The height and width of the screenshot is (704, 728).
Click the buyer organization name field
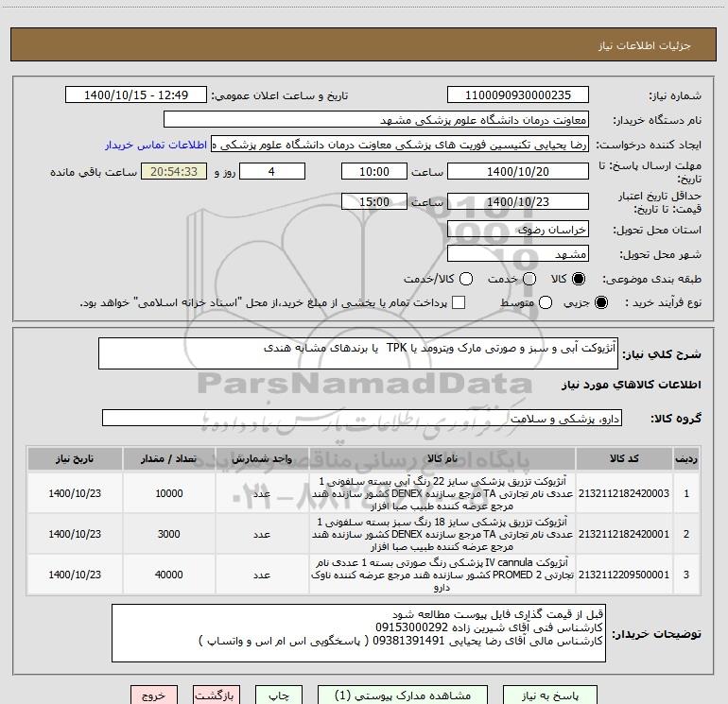[x=376, y=120]
